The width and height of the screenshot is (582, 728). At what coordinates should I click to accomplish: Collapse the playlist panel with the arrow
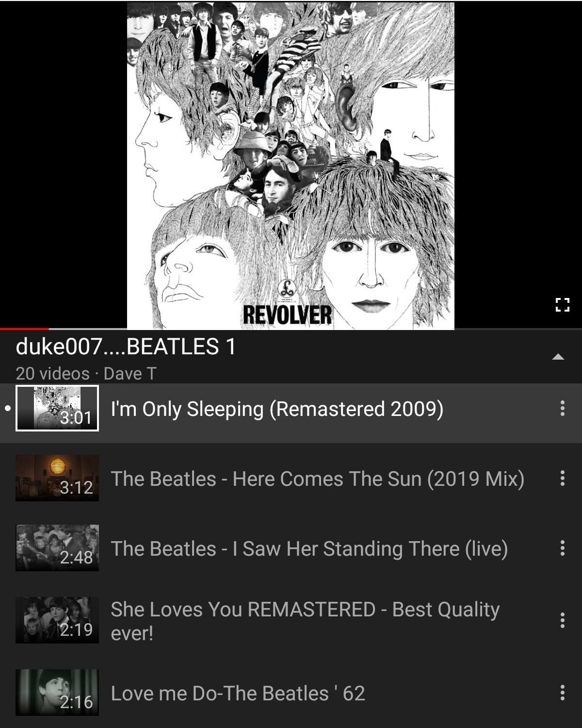558,357
